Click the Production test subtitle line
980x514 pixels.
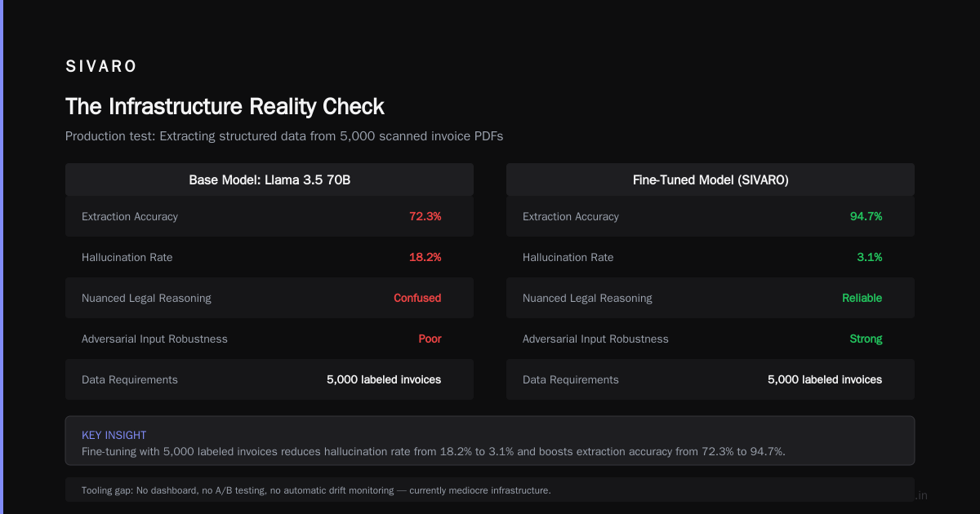click(x=284, y=136)
